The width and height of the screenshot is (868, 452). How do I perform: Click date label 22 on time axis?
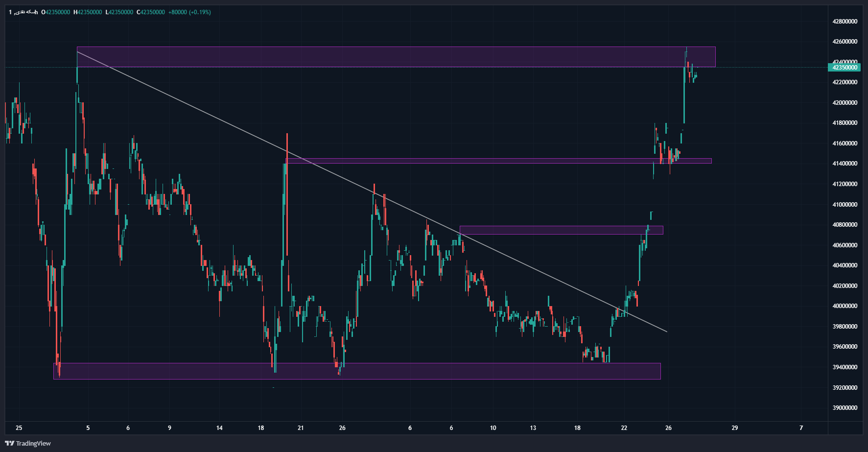(624, 428)
